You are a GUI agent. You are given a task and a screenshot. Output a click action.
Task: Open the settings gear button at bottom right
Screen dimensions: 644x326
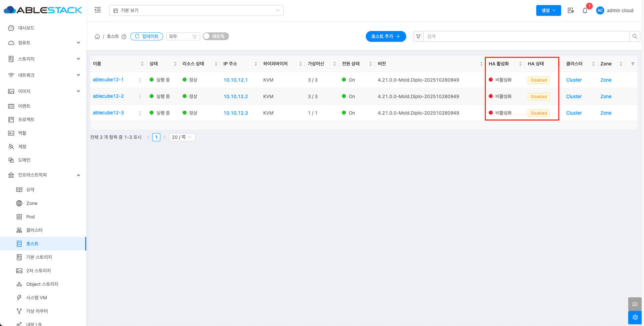pyautogui.click(x=635, y=317)
